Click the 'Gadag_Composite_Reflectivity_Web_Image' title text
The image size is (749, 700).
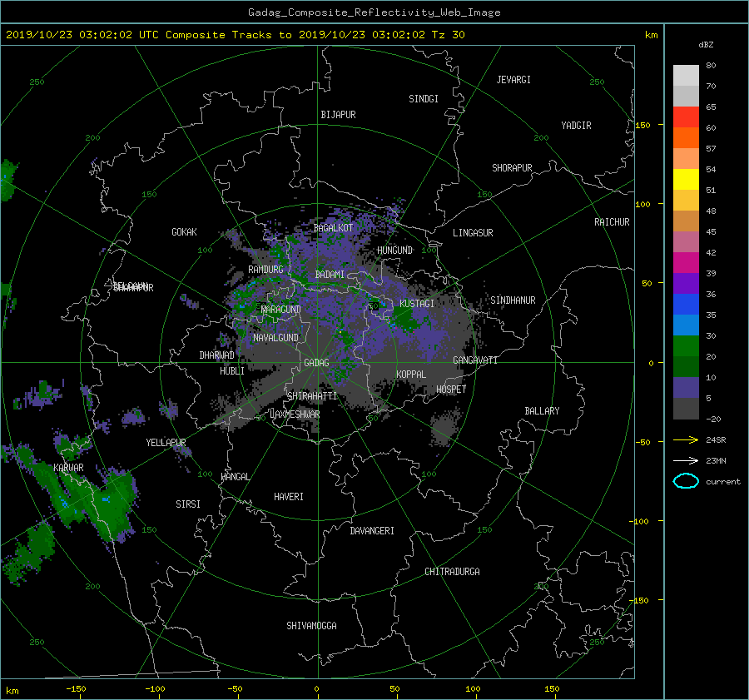[x=374, y=12]
